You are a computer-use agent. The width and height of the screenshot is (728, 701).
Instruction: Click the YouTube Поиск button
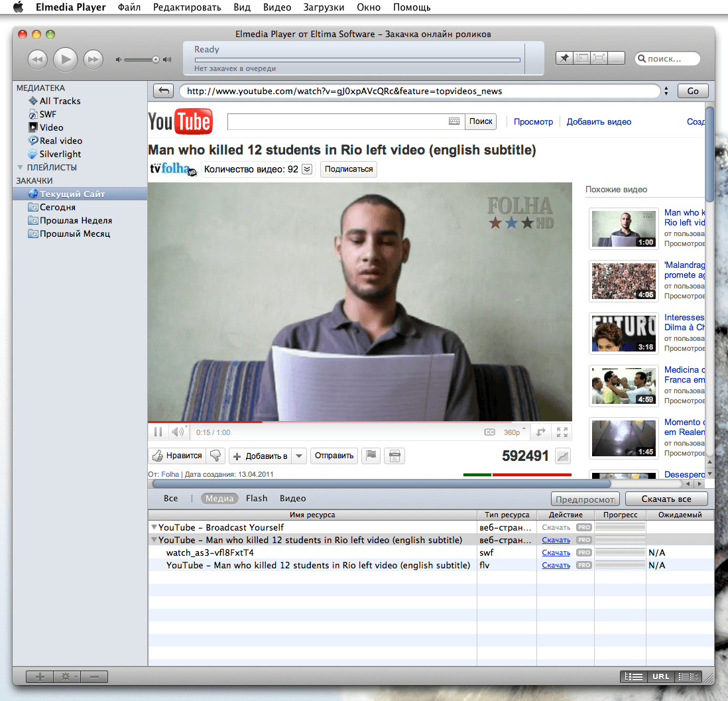(x=481, y=121)
